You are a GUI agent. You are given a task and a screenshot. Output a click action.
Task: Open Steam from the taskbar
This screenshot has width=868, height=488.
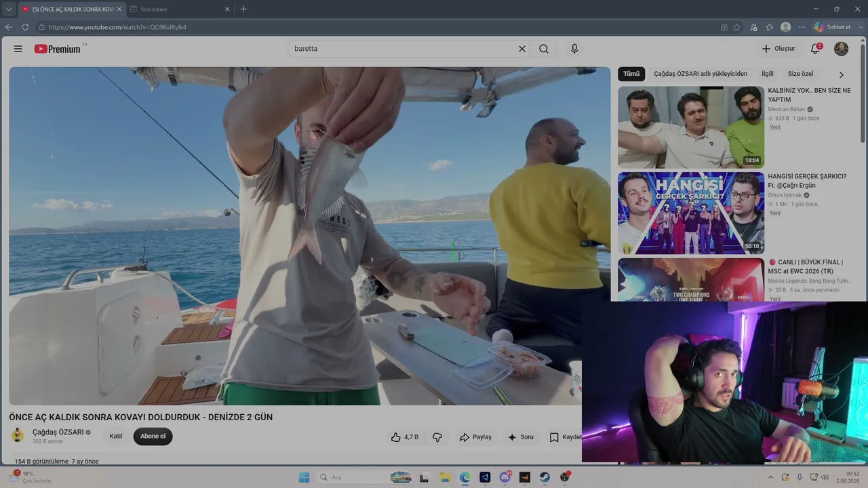[x=545, y=477]
